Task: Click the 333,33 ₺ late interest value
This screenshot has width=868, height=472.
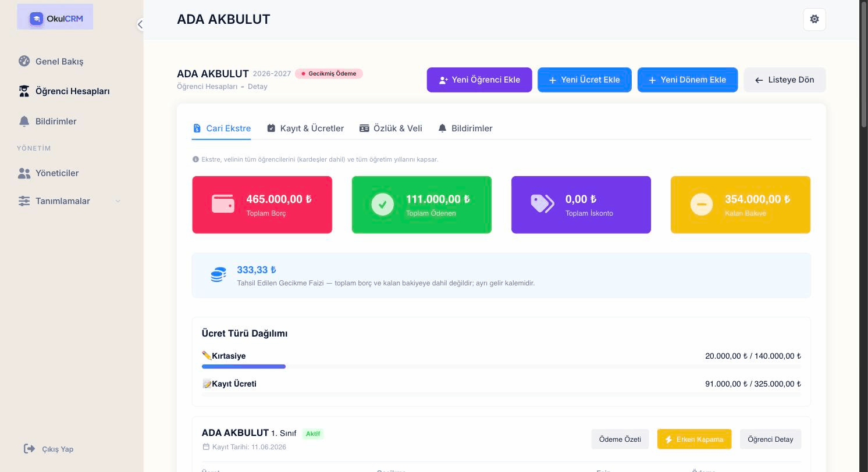Action: click(x=257, y=270)
